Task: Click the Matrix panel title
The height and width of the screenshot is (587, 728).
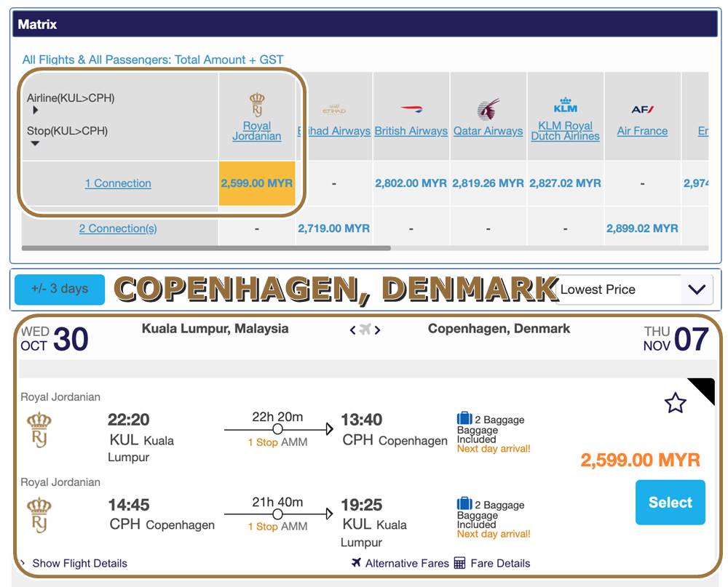Action: [37, 24]
